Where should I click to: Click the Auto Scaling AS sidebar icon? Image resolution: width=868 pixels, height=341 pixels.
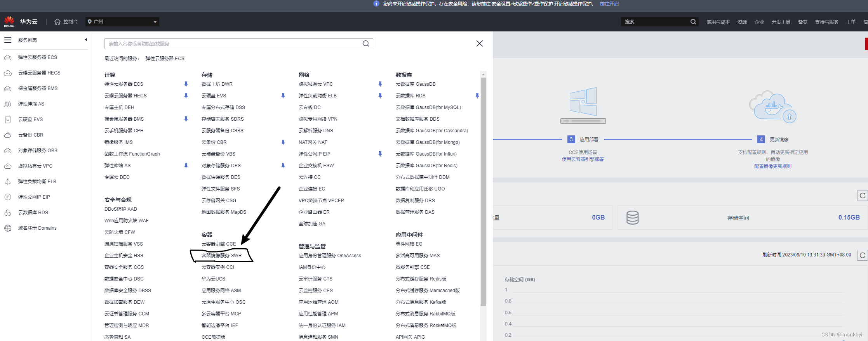tap(8, 104)
